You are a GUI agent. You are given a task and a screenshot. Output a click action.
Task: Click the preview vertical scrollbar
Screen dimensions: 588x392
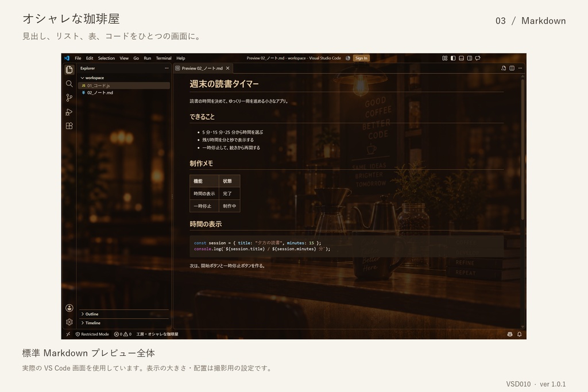523,149
